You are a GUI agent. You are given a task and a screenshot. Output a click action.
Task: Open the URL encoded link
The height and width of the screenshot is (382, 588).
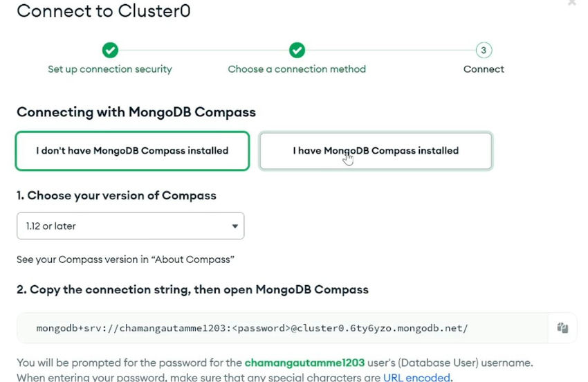[x=416, y=377]
